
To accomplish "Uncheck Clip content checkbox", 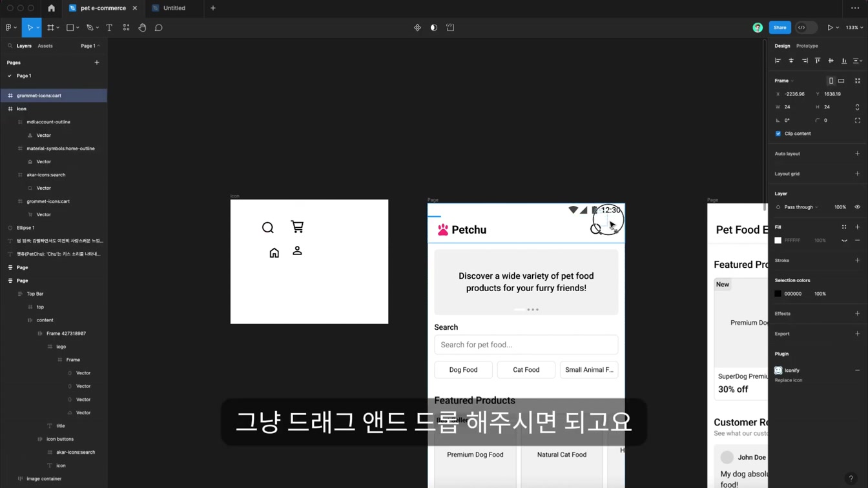I will click(778, 134).
